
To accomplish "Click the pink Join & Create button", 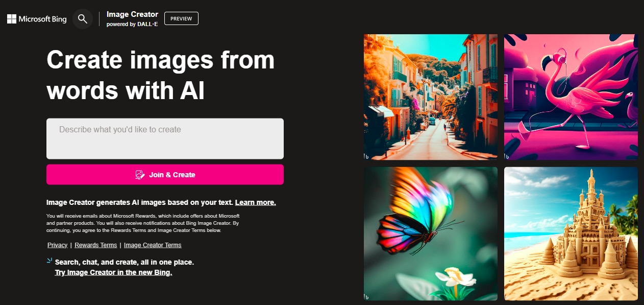I will coord(165,175).
